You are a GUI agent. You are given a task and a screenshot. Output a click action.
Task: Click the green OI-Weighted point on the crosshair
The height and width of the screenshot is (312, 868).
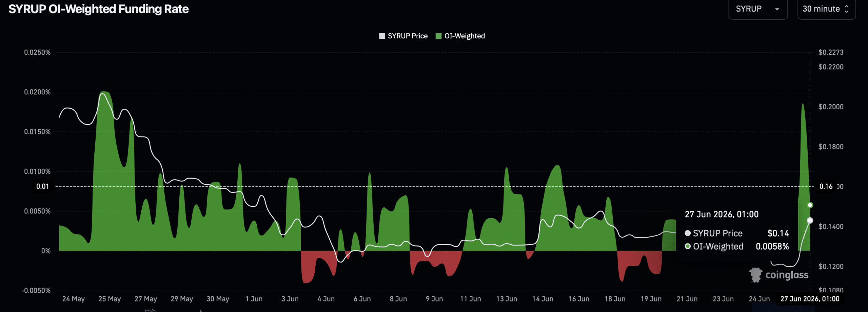(810, 205)
